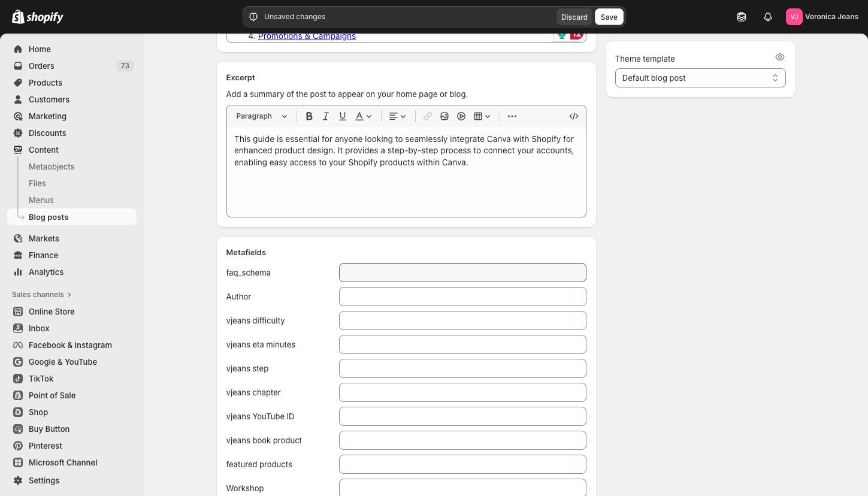Click the vjeans book product field
The width and height of the screenshot is (868, 496).
tap(462, 440)
